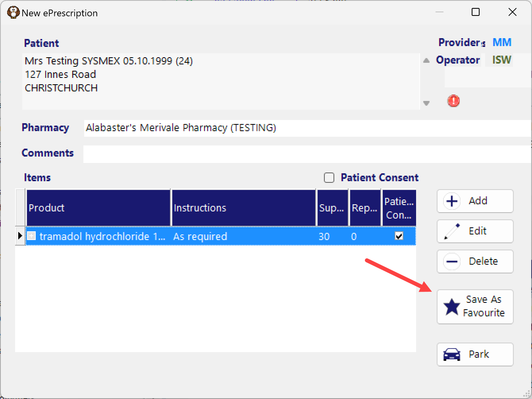Click the row selector arrow beside tramadol

click(x=20, y=236)
